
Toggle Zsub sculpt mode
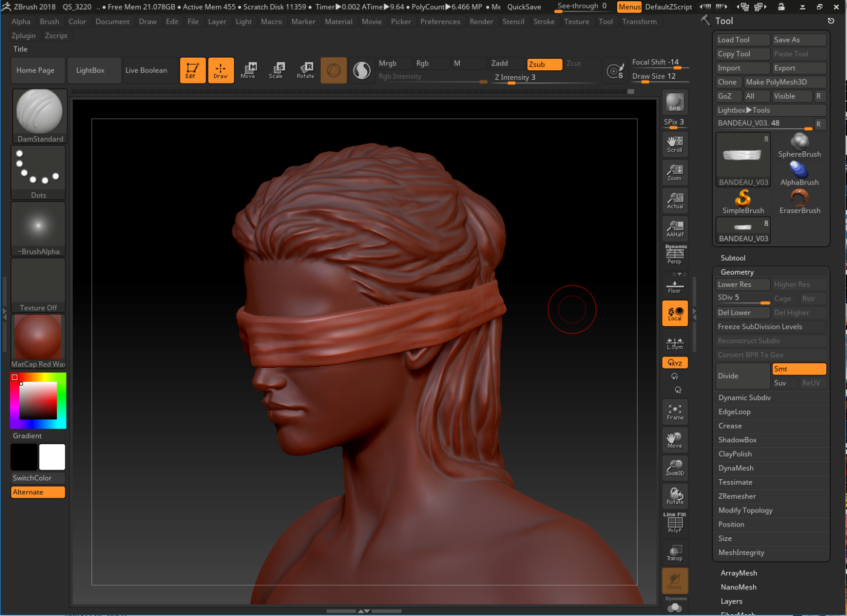pyautogui.click(x=544, y=64)
